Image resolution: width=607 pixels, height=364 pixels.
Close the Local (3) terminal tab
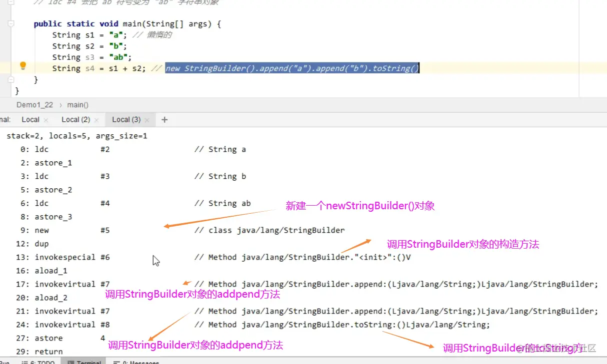147,120
